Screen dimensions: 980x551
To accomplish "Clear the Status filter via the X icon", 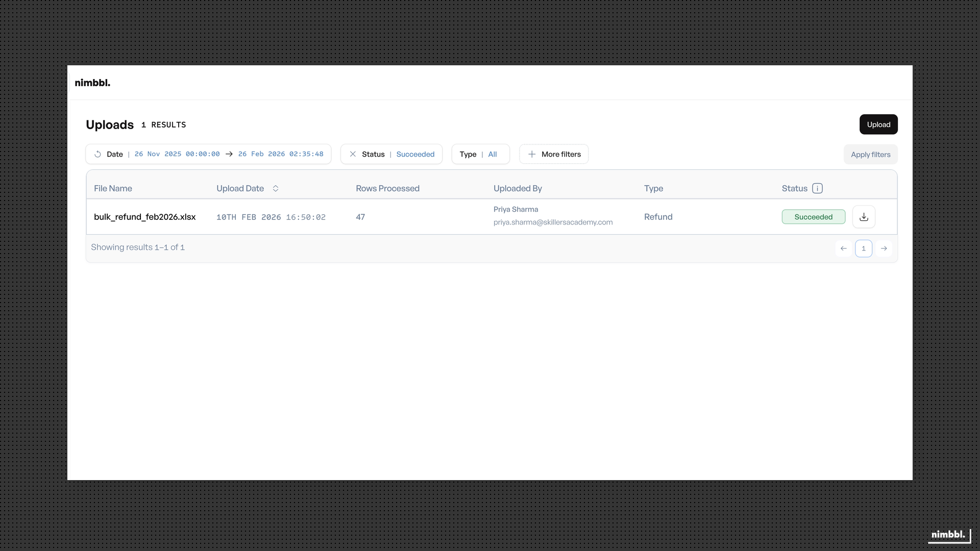I will [353, 154].
